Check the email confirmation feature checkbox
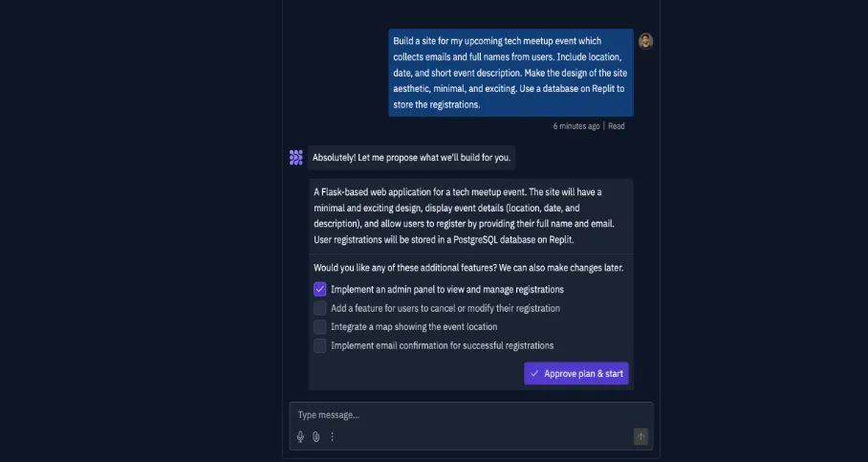This screenshot has height=462, width=868. (320, 345)
